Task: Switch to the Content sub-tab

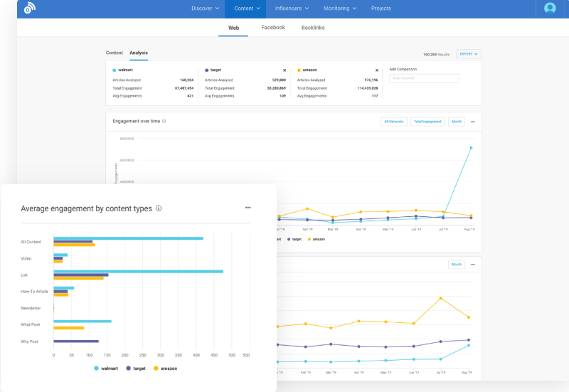Action: [x=115, y=53]
